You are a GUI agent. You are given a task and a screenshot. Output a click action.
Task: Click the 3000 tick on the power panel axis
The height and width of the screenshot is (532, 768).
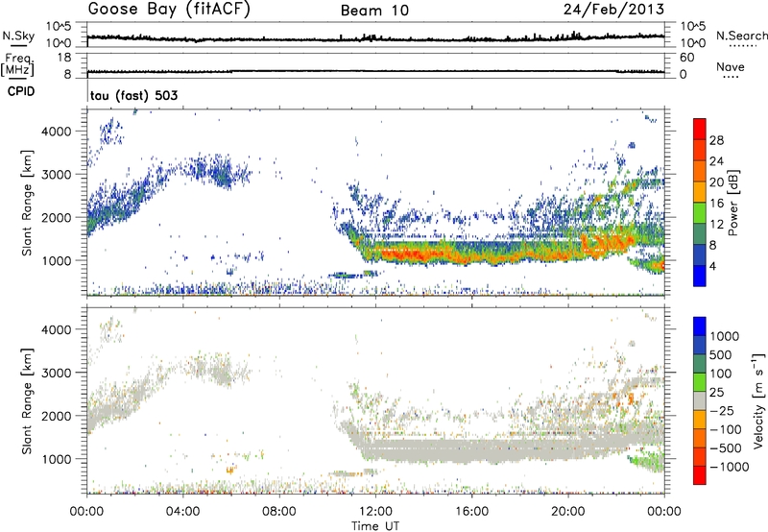point(57,175)
